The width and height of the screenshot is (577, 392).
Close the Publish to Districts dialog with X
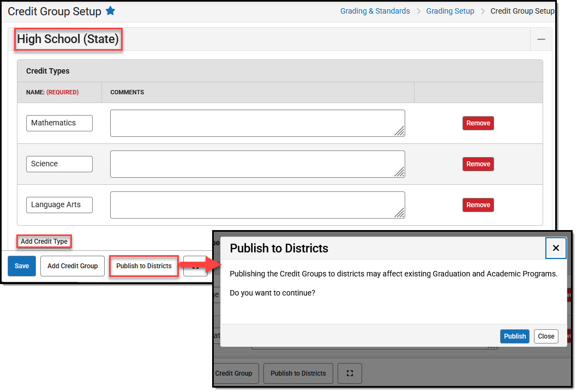556,248
